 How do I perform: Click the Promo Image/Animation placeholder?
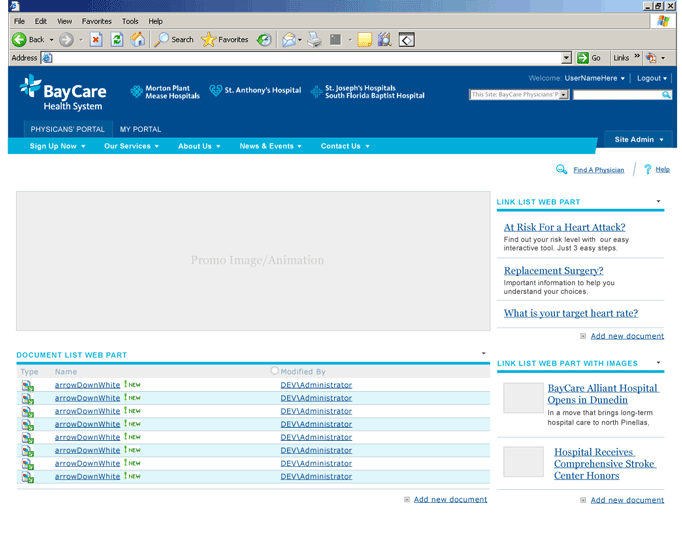tap(253, 261)
